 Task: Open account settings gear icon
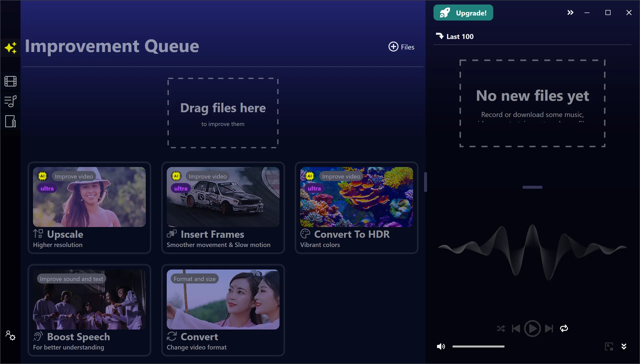coord(10,335)
